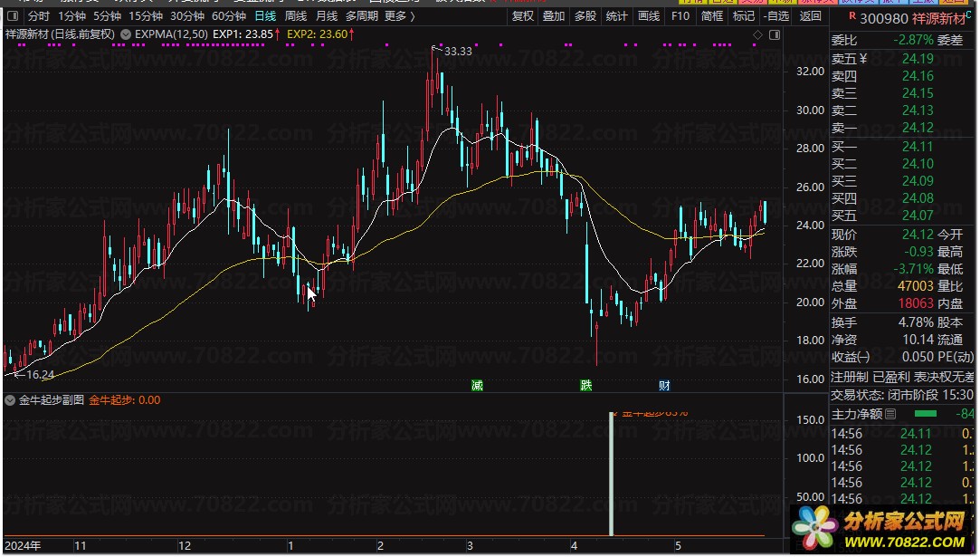Image resolution: width=980 pixels, height=557 pixels.
Task: Click the tall 金牛起步 signal bar
Action: [x=611, y=474]
